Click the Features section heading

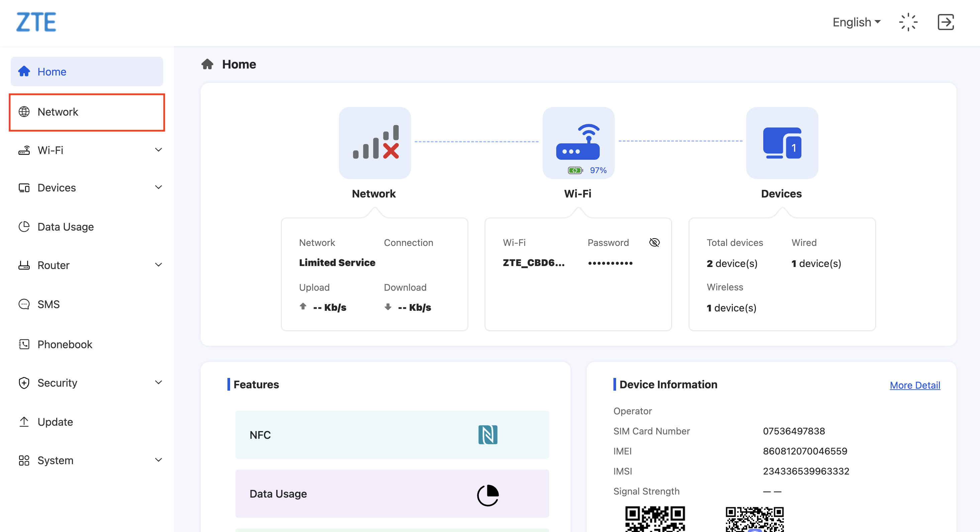257,385
